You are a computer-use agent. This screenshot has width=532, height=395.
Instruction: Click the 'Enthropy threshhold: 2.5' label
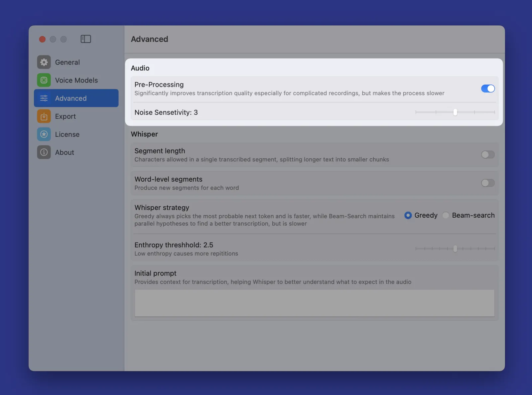click(x=174, y=245)
